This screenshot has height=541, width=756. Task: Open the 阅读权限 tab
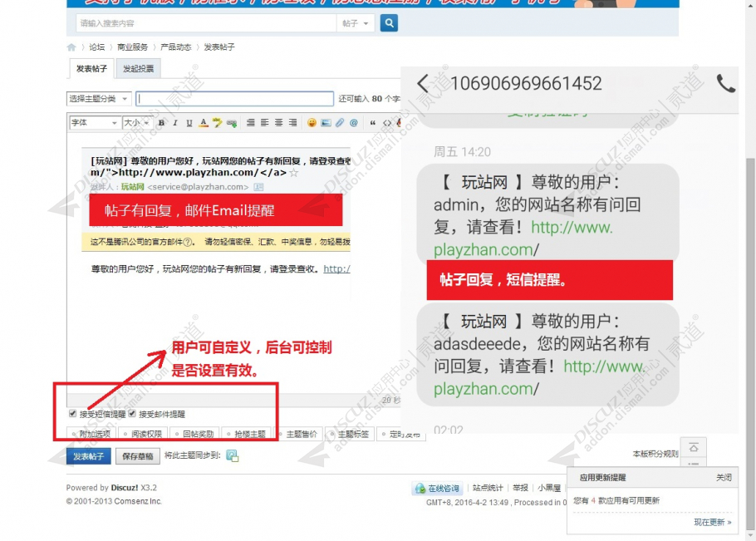pyautogui.click(x=143, y=434)
